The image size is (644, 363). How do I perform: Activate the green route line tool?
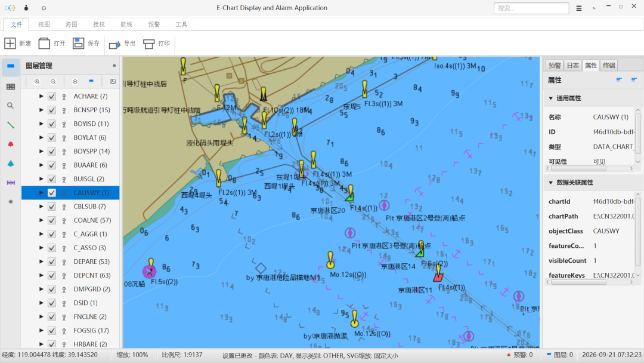(x=11, y=125)
